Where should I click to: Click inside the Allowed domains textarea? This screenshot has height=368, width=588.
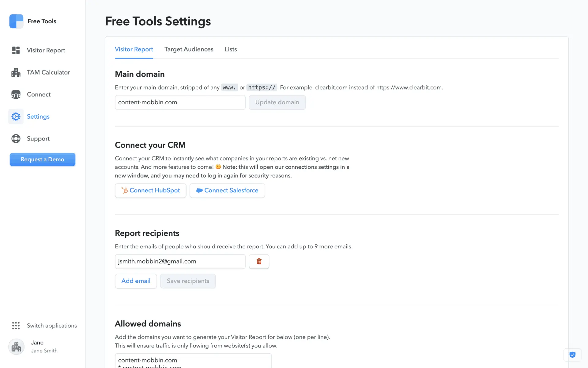coord(193,361)
